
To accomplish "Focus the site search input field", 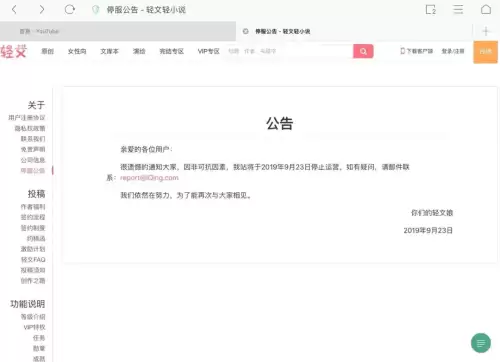I will (x=288, y=51).
